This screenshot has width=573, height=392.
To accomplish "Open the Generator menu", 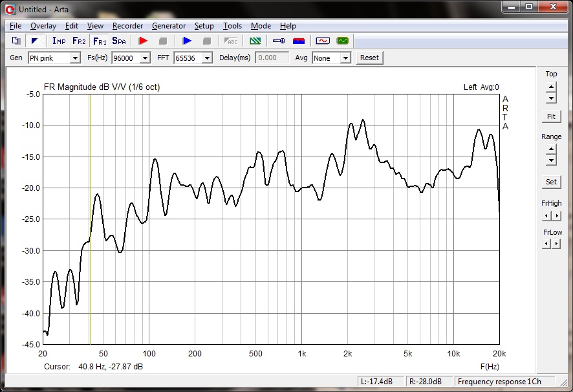I will 169,26.
